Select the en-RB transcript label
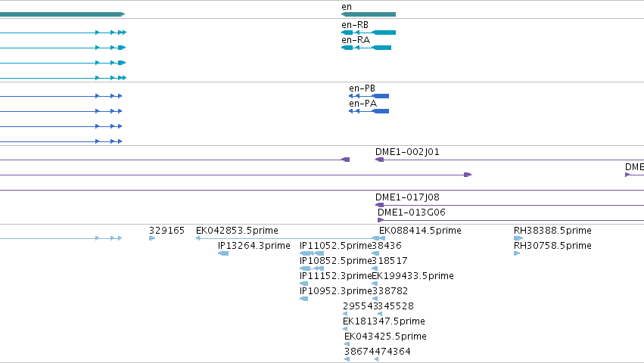This screenshot has width=644, height=363. point(355,25)
